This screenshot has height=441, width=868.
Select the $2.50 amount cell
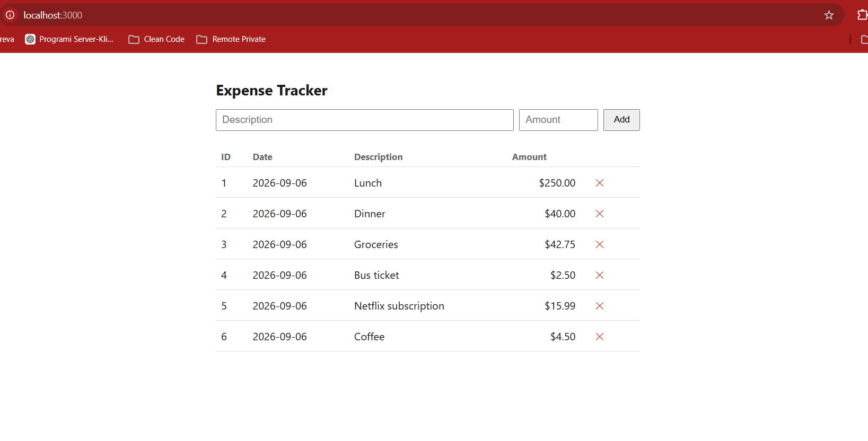[563, 275]
